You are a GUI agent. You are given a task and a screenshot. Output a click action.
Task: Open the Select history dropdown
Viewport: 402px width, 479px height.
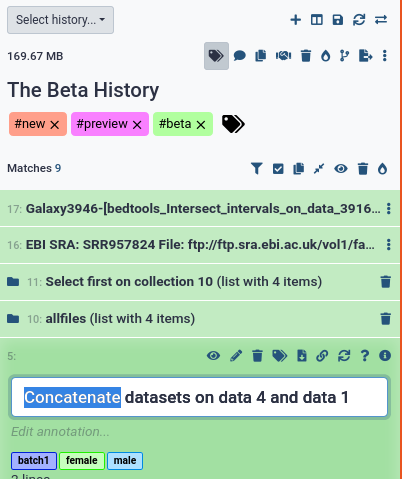coord(60,20)
